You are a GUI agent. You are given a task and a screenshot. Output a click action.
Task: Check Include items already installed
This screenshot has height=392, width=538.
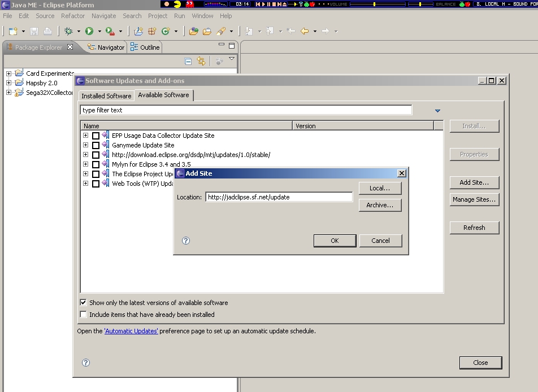coord(84,314)
